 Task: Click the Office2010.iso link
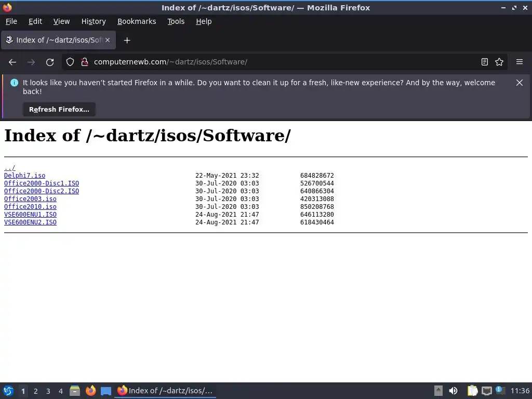30,207
